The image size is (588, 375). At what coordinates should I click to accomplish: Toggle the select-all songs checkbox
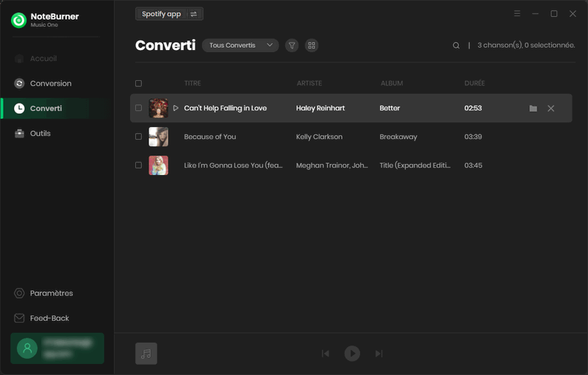138,83
